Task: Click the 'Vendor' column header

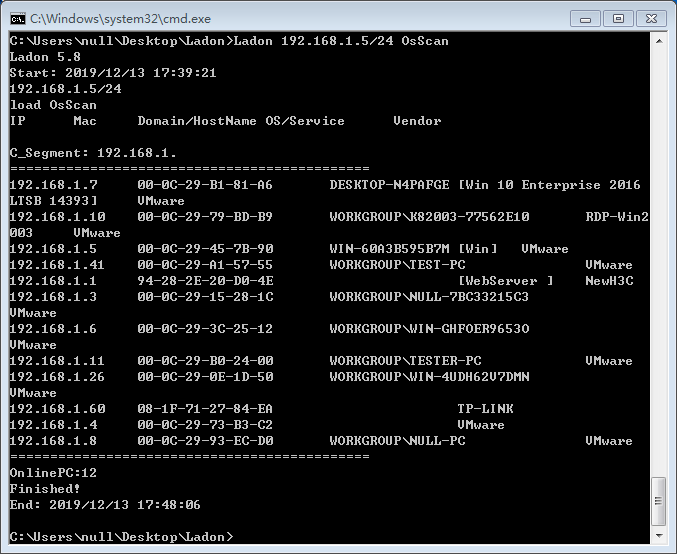Action: (417, 121)
